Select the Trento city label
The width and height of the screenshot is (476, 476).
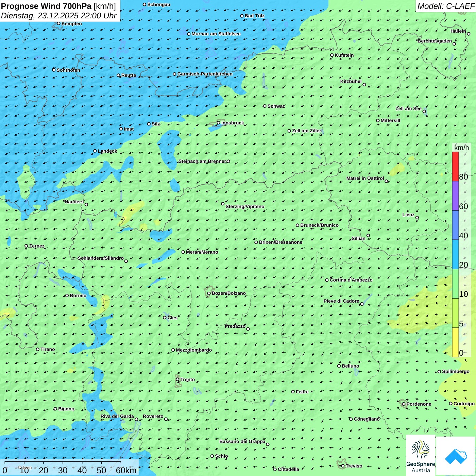point(188,379)
